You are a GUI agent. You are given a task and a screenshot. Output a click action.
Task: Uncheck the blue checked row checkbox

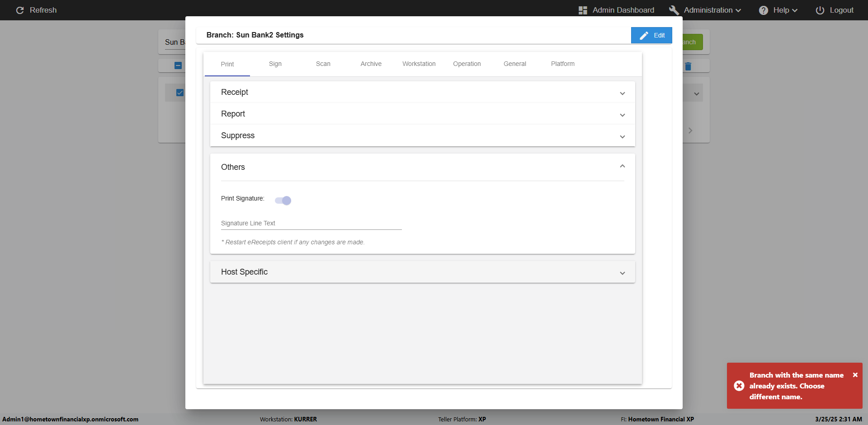180,93
